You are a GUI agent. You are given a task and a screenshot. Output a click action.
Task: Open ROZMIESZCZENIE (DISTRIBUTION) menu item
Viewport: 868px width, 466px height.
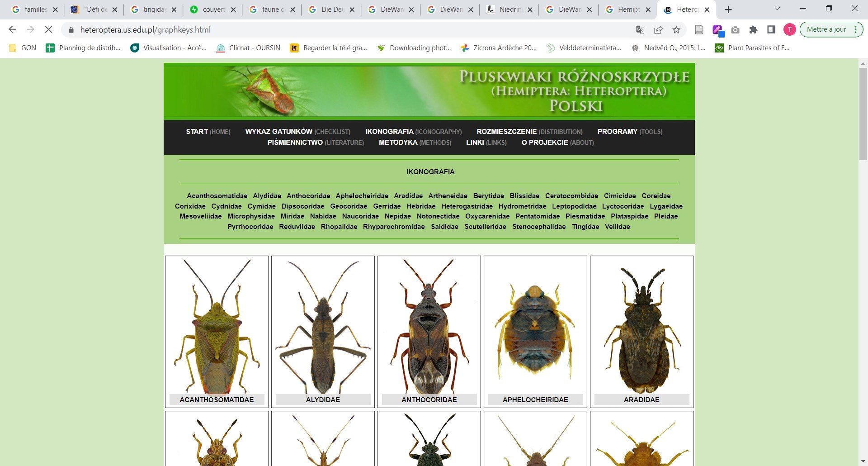[x=529, y=132]
